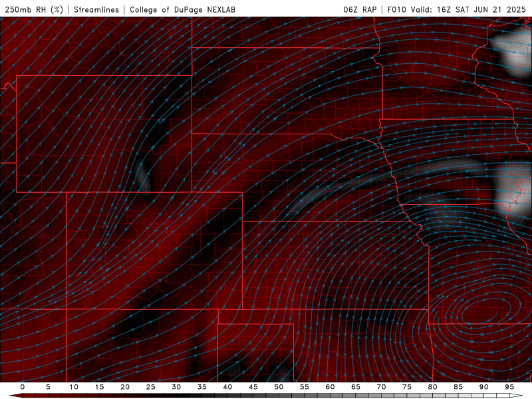
Task: Click the "75" label on the color scale
Action: point(407,387)
